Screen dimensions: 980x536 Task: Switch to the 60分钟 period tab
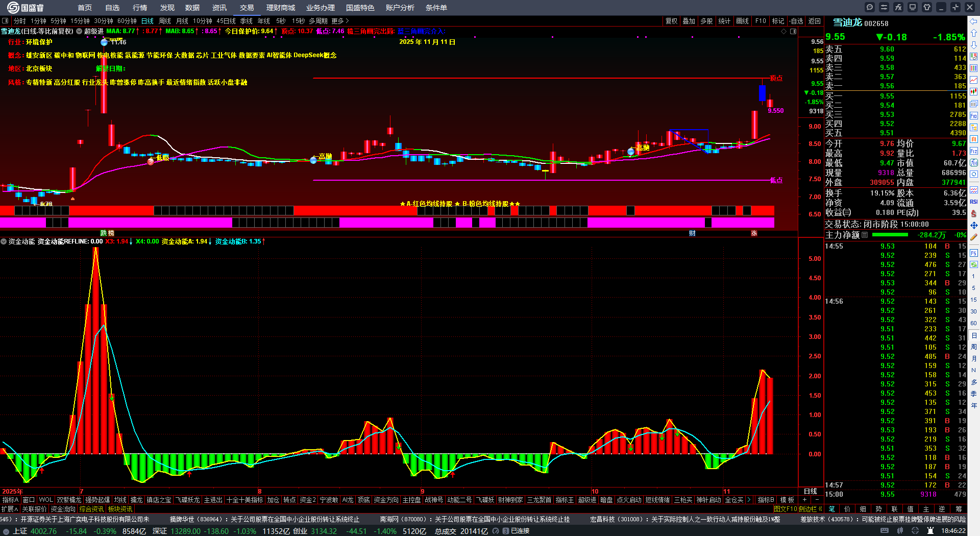127,21
